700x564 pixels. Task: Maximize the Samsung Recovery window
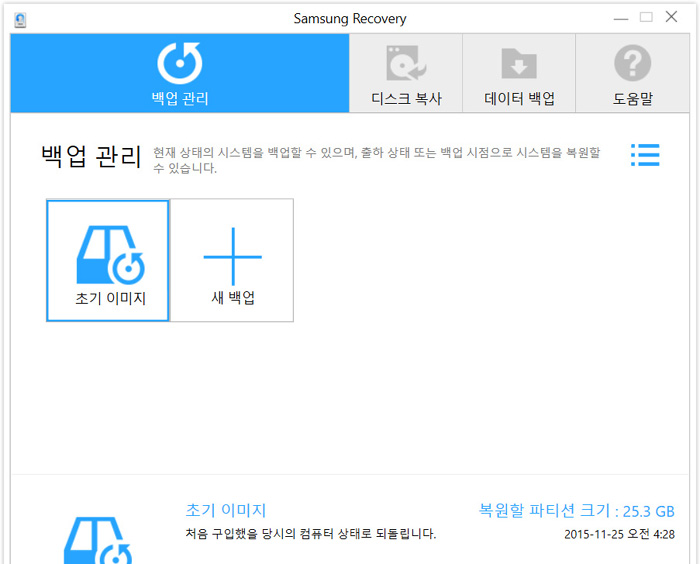(646, 17)
